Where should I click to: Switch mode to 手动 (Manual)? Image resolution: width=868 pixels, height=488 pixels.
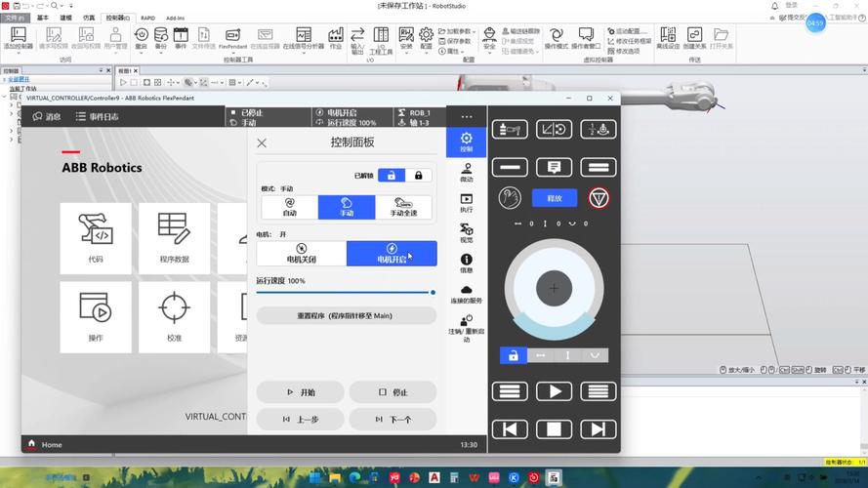pos(347,207)
